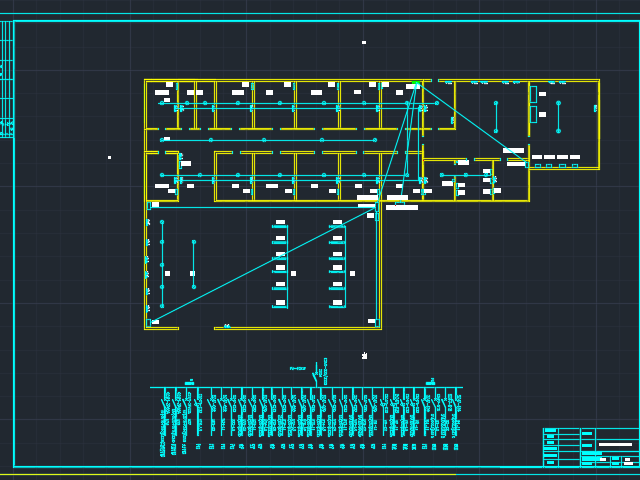Click the corridor lighting line in the middle hallway
The height and width of the screenshot is (480, 640).
268,140
